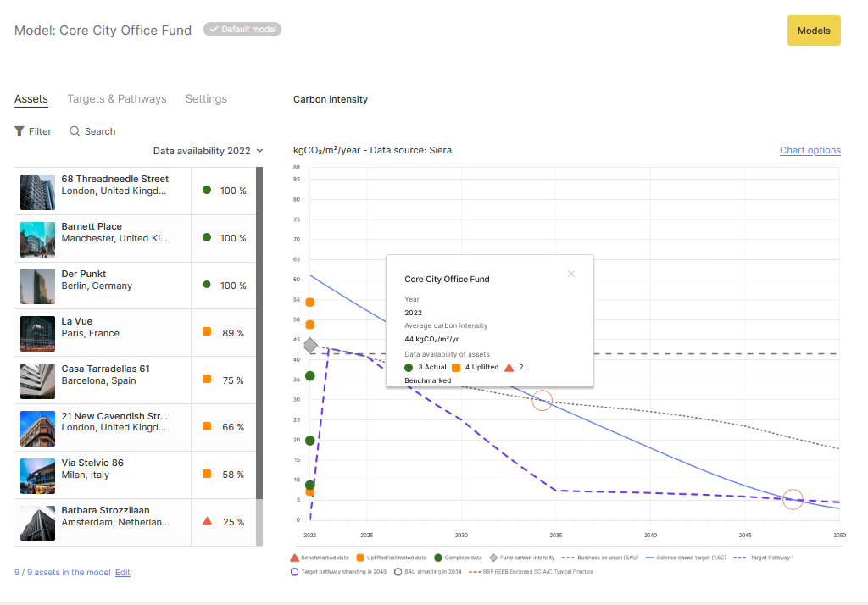Click the grey diamond fund carbon intensity marker
Image resolution: width=868 pixels, height=605 pixels.
click(310, 345)
